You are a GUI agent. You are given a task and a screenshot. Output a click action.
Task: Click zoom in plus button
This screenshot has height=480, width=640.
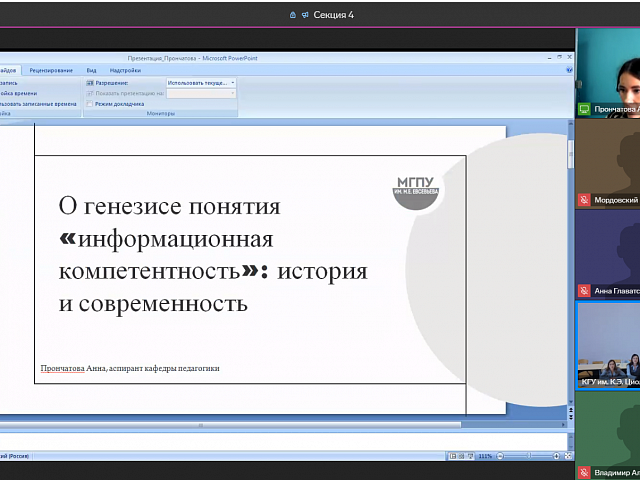pos(557,456)
